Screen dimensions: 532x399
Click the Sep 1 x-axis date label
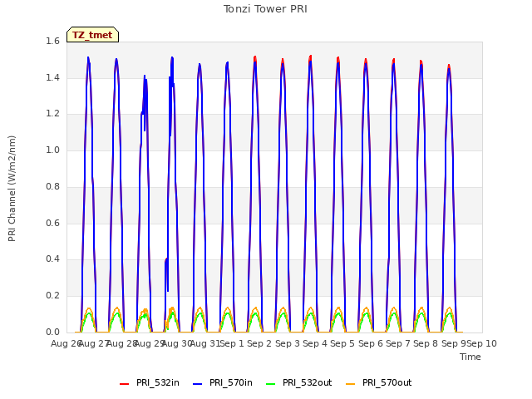tap(232, 343)
